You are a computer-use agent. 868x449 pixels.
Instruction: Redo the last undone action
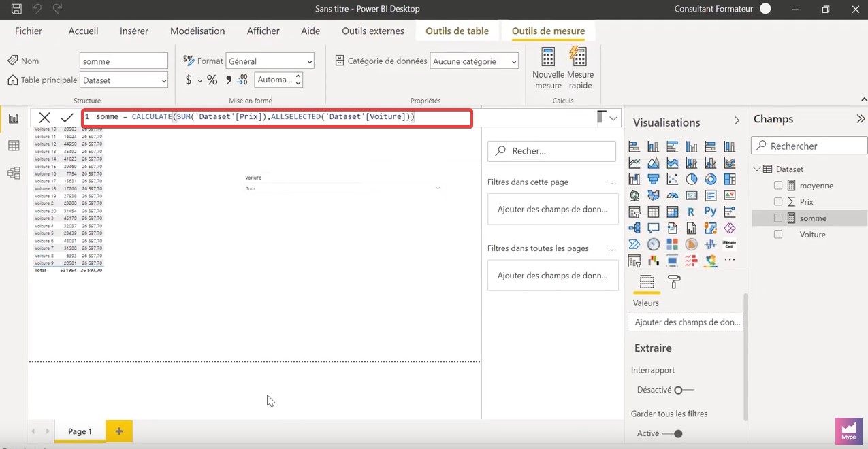pyautogui.click(x=58, y=9)
